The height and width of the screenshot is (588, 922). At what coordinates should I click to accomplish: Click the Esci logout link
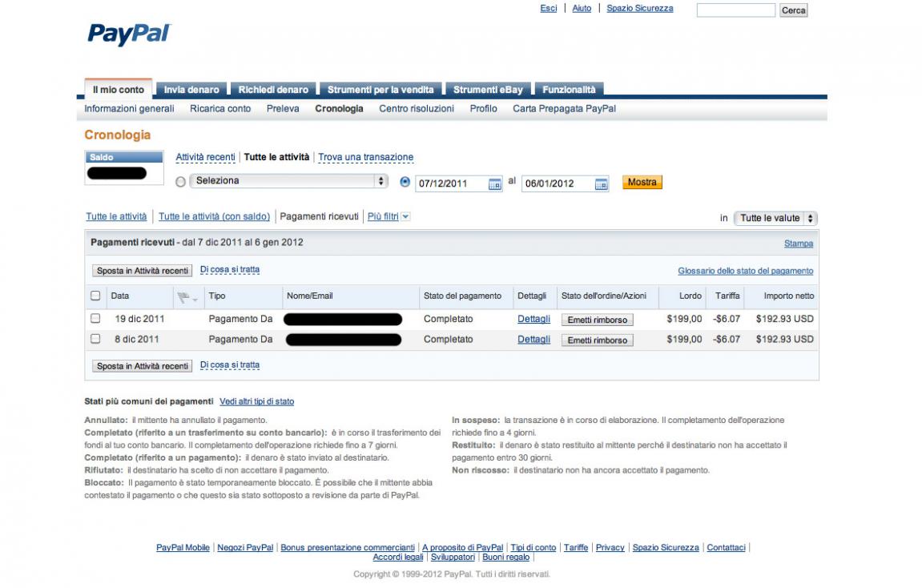point(549,8)
